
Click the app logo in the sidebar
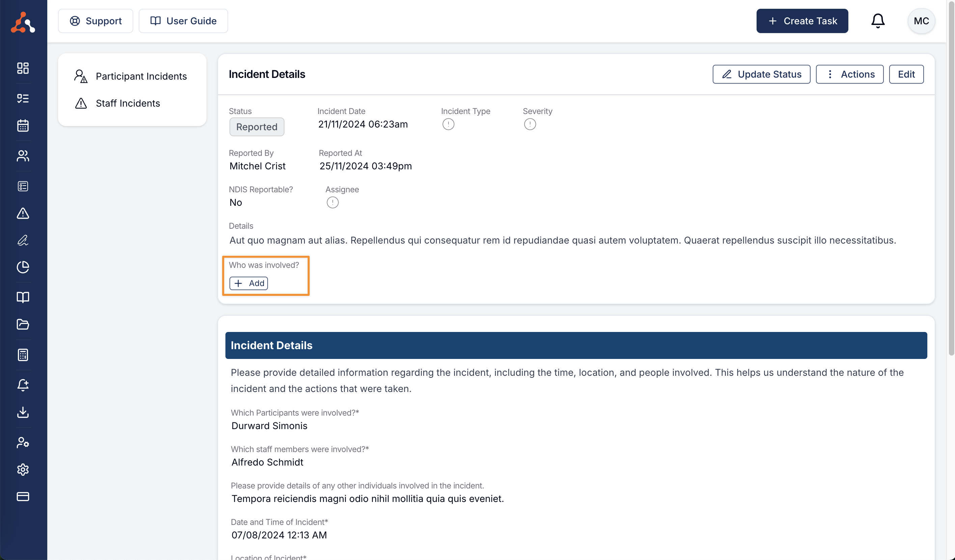click(23, 22)
